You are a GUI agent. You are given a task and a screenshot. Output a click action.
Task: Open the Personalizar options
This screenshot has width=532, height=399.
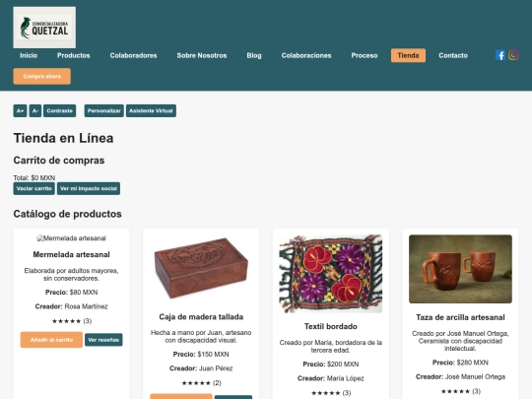[x=103, y=111]
